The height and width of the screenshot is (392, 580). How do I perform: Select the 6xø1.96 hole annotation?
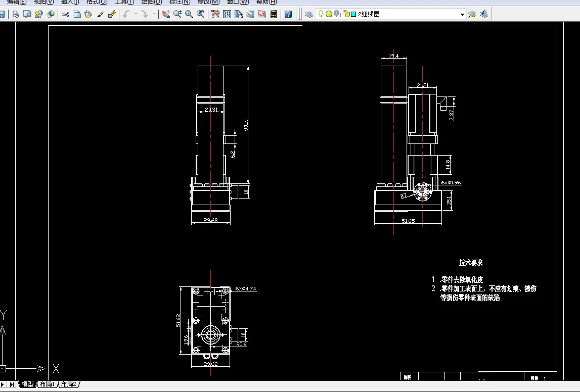[x=451, y=182]
